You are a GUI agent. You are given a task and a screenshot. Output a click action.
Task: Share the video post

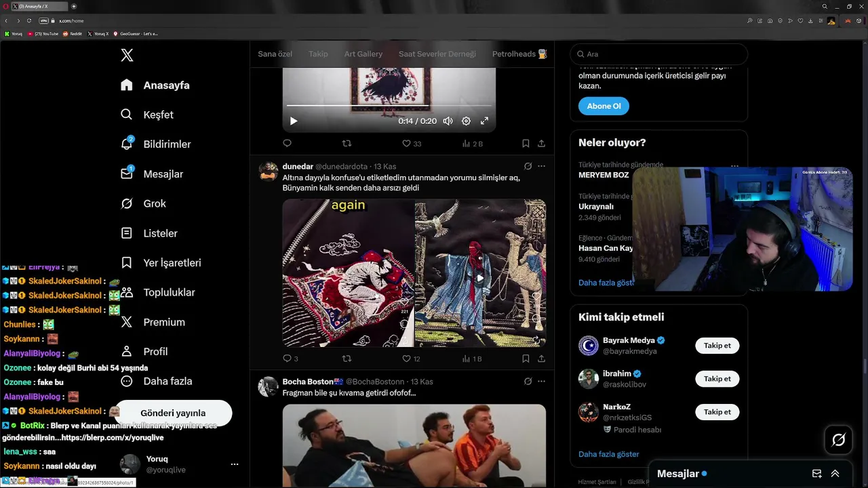(541, 144)
